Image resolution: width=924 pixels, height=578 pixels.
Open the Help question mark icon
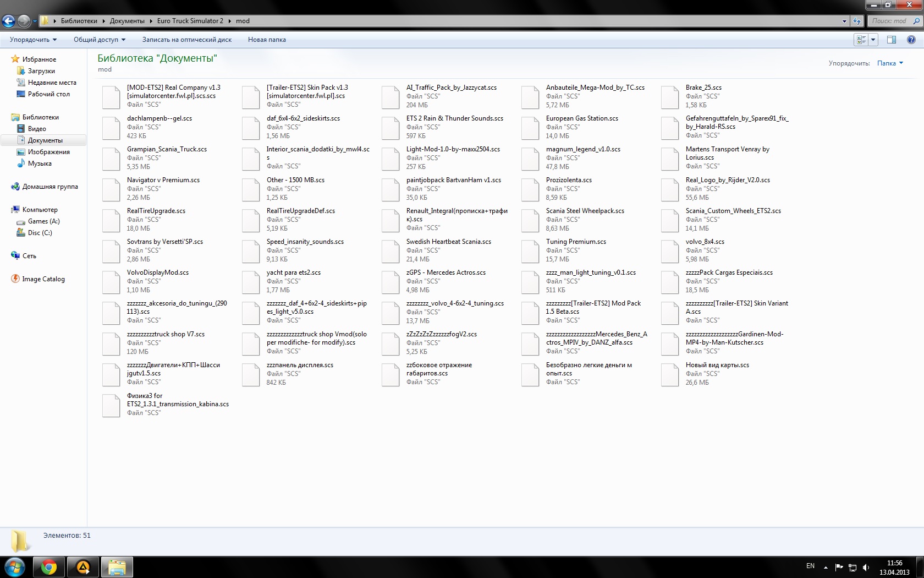tap(911, 40)
